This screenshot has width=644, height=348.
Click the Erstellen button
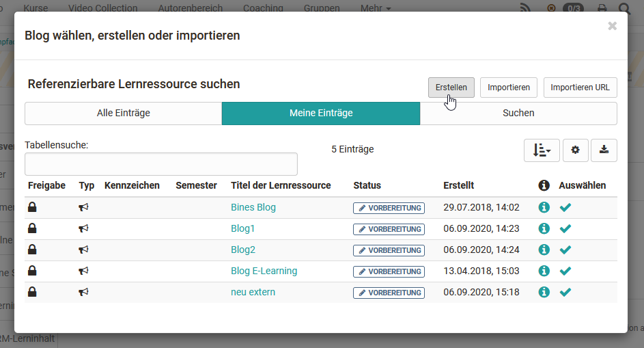[x=451, y=88]
